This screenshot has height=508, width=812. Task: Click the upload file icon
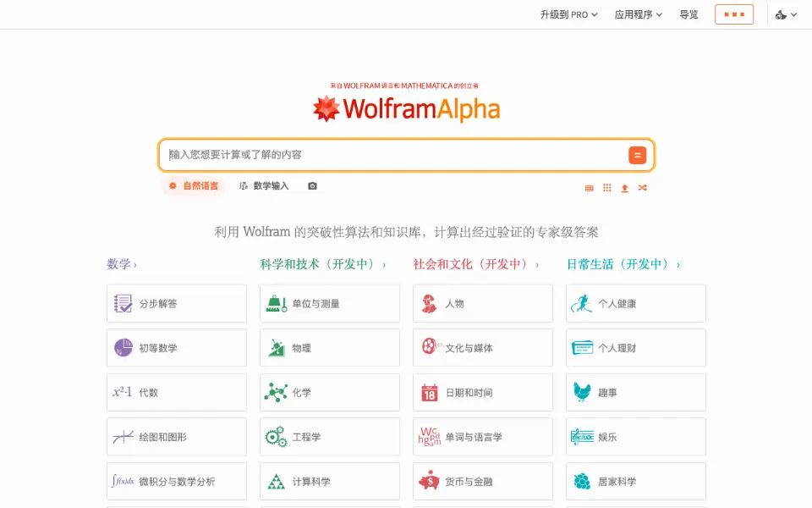624,188
